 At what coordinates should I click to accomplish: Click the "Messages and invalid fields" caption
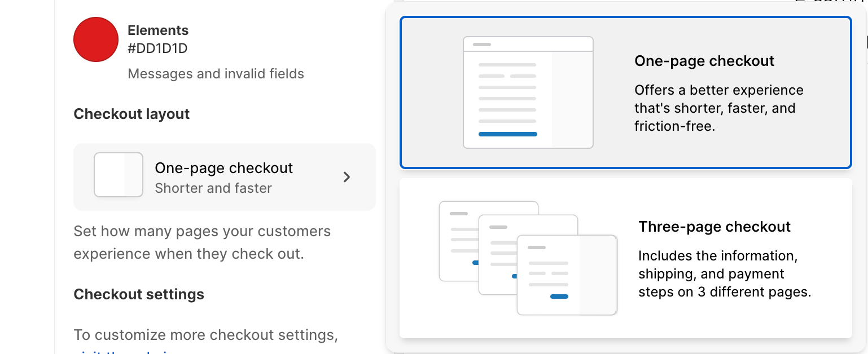tap(216, 74)
